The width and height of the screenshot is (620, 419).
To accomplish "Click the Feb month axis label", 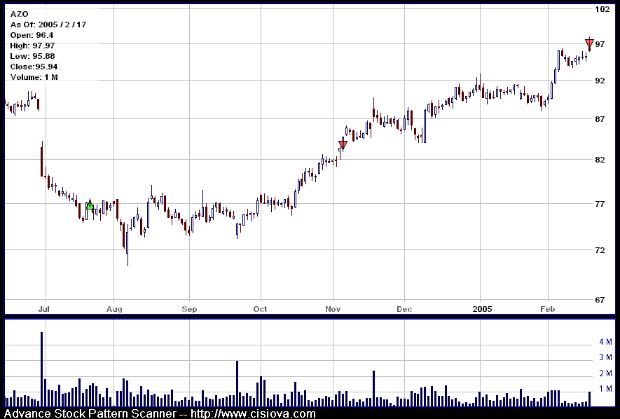I will pos(548,309).
